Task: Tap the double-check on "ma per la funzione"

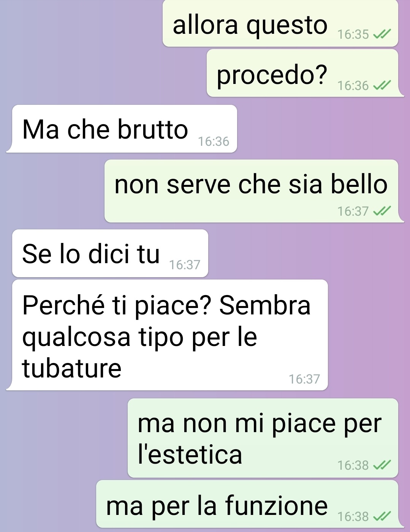Action: (x=382, y=516)
